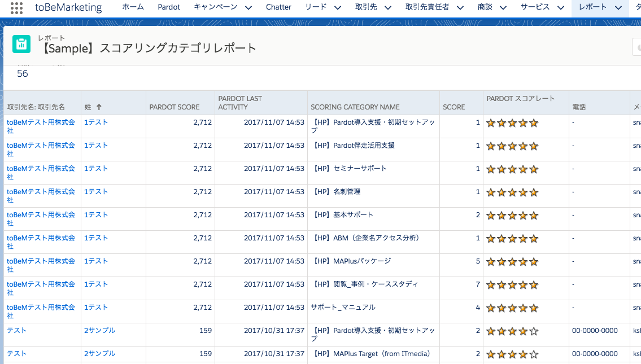Screen dimensions: 641x364
Task: Open テスト account link in MAPlus Target row
Action: tap(17, 354)
